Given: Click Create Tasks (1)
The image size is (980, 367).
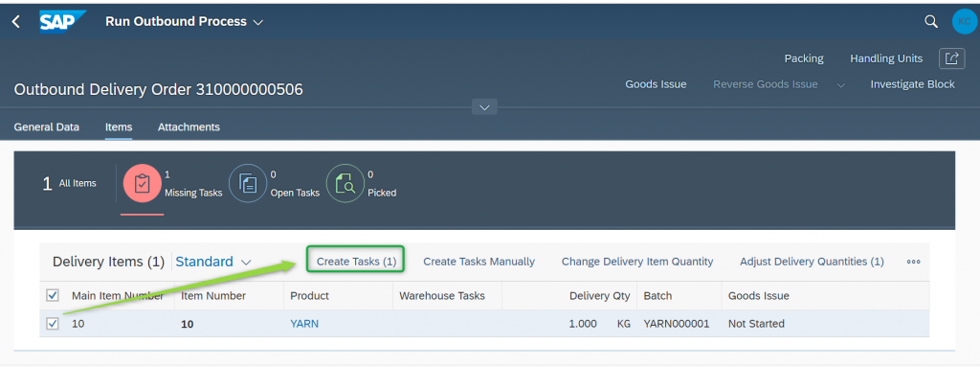Looking at the screenshot, I should 356,262.
